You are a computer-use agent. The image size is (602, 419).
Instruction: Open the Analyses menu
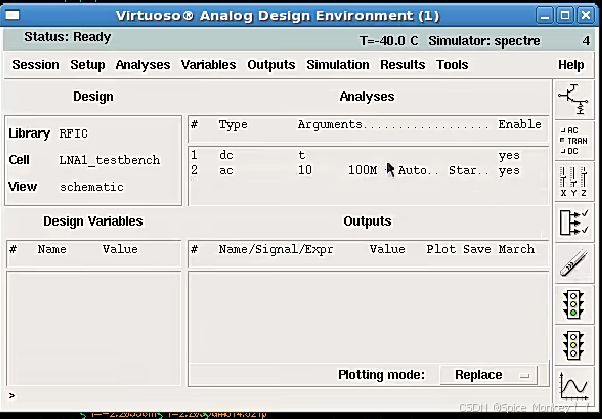pos(143,65)
